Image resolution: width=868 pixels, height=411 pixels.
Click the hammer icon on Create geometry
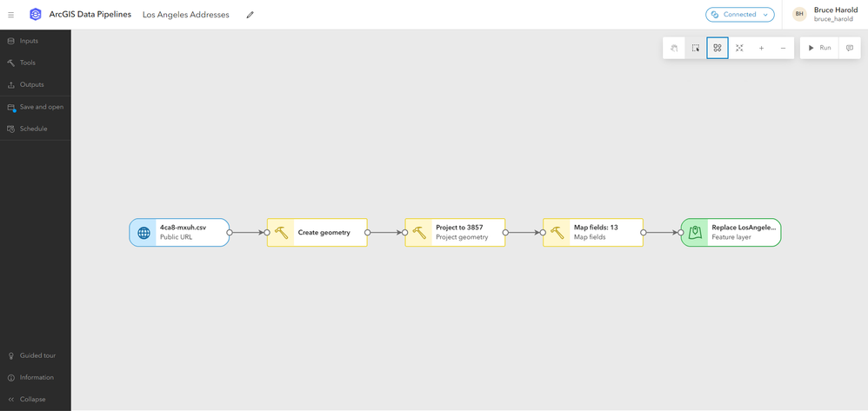(281, 233)
